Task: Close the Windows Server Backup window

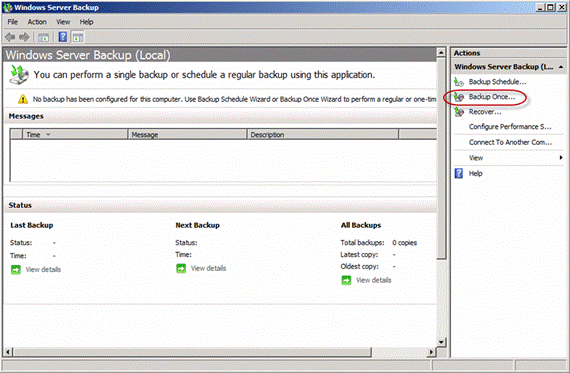Action: [x=561, y=7]
